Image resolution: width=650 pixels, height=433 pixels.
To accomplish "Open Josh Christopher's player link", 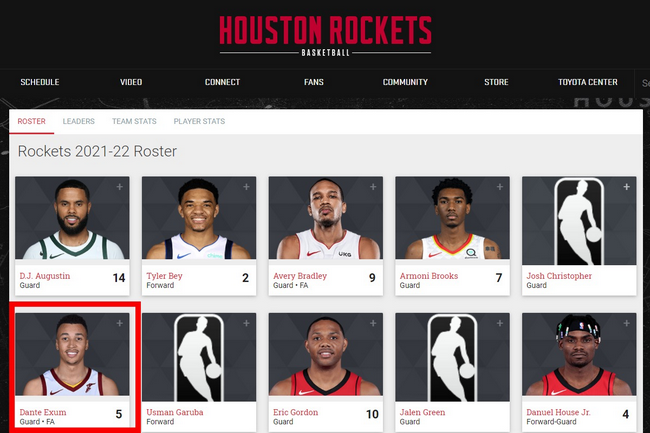I will (559, 276).
